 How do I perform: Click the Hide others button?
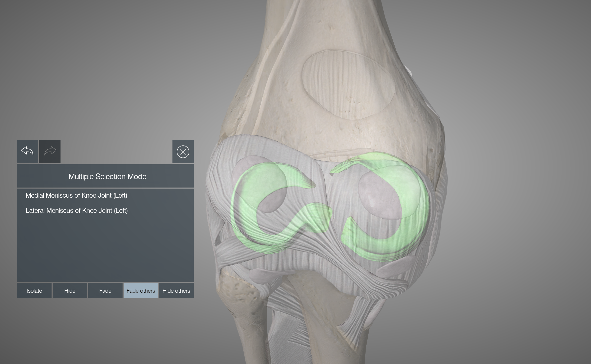point(176,290)
